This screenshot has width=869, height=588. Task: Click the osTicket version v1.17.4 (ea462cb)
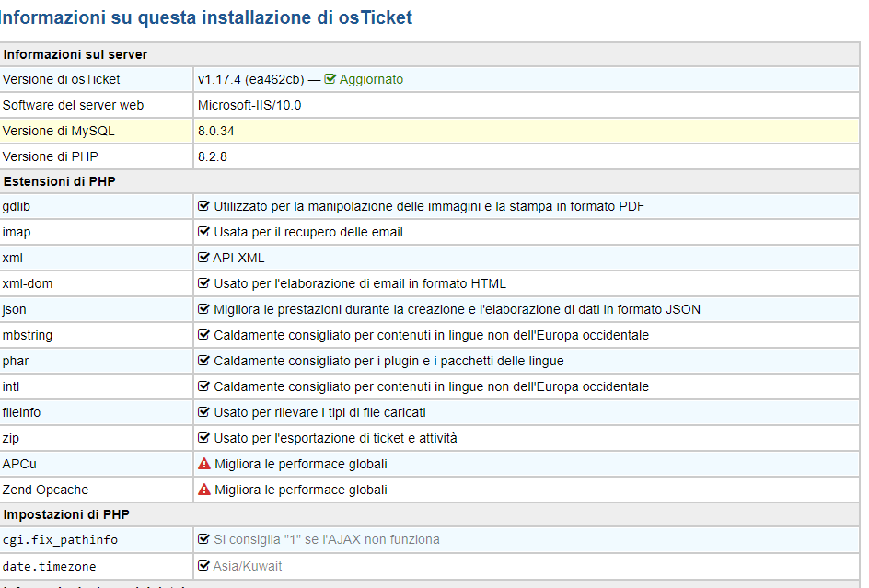[x=251, y=79]
